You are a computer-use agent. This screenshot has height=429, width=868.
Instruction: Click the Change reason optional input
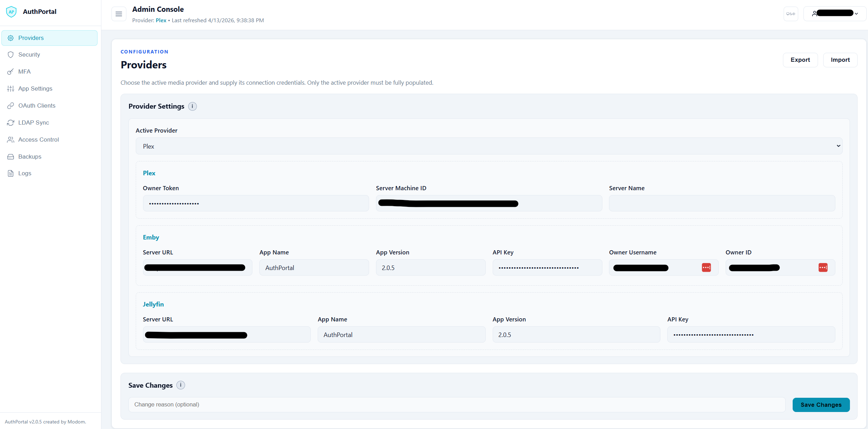pos(457,405)
